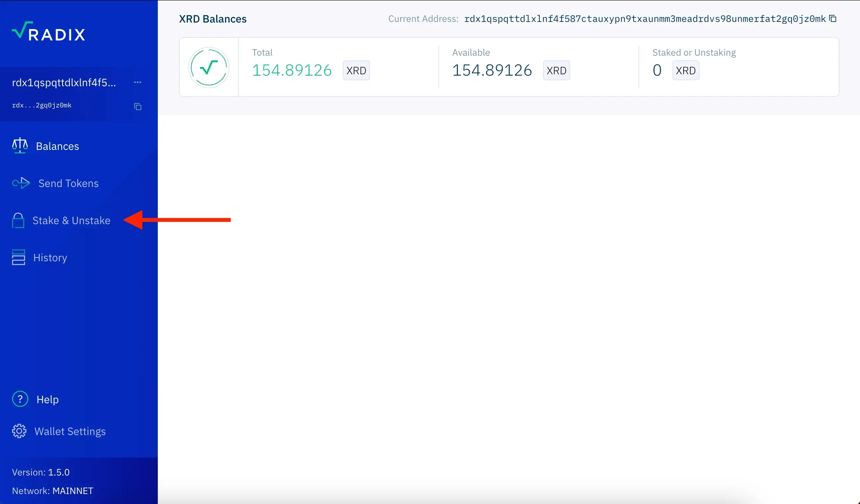This screenshot has width=860, height=504.
Task: Click the Radix logo in sidebar
Action: pyautogui.click(x=48, y=31)
